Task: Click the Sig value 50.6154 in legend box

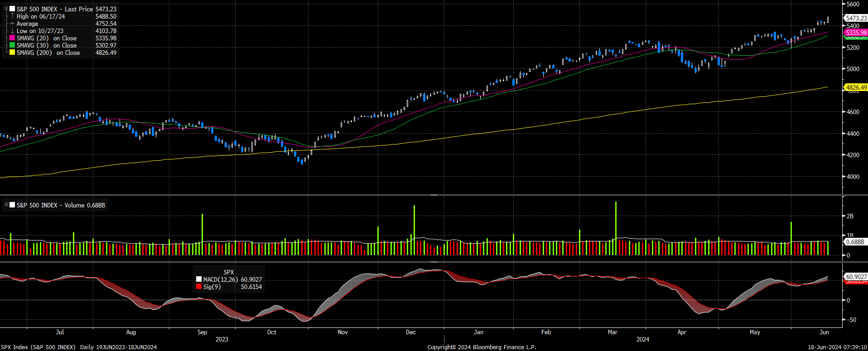Action: pyautogui.click(x=251, y=287)
